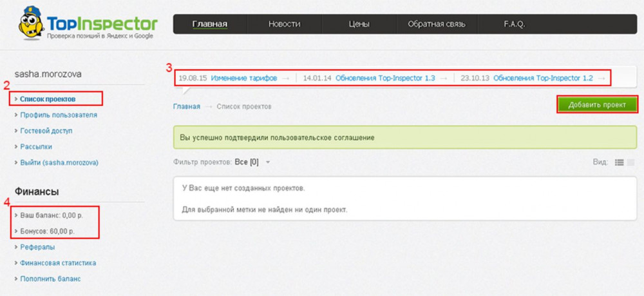Screen dimensions: 644x296
Task: Open the Гостевой доступ link
Action: pyautogui.click(x=46, y=131)
